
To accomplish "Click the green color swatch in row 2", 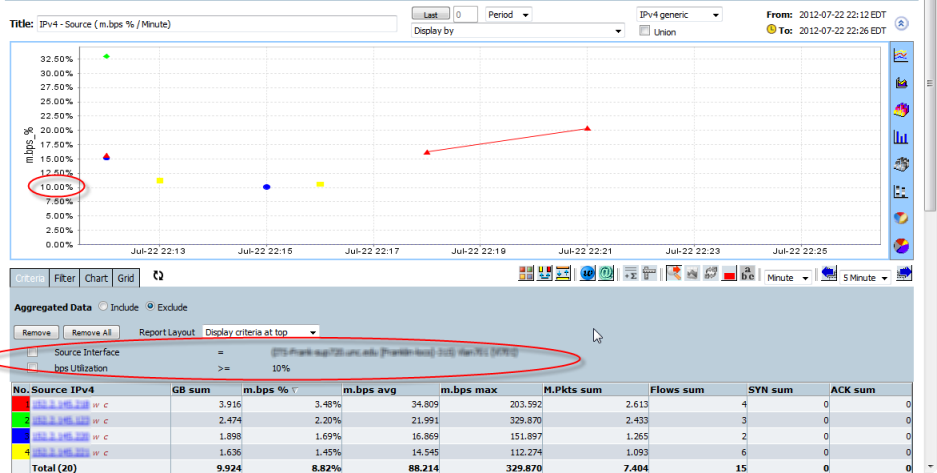I will point(20,420).
